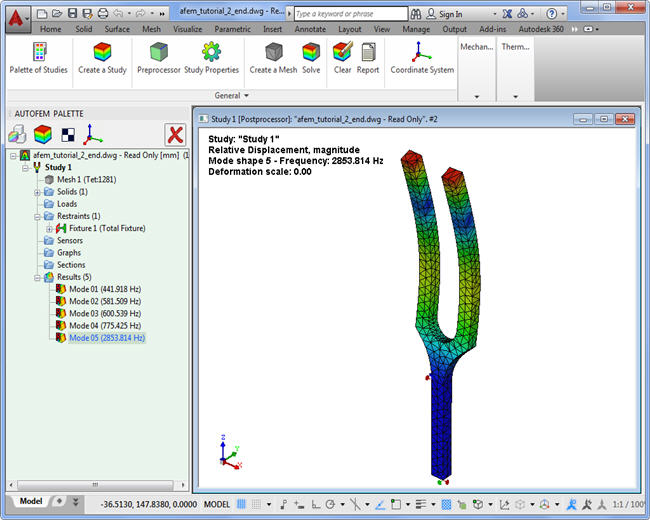The image size is (650, 520).
Task: Click the Sensors folder
Action: click(70, 241)
